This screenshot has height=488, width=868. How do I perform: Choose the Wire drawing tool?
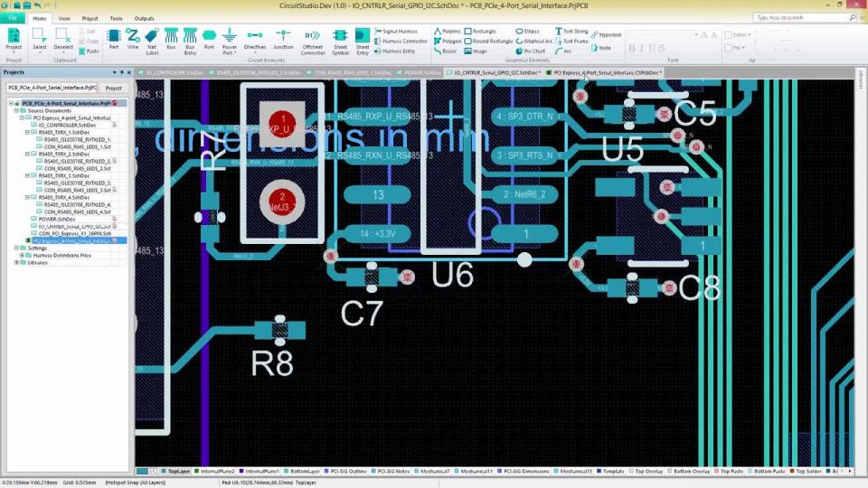point(133,40)
